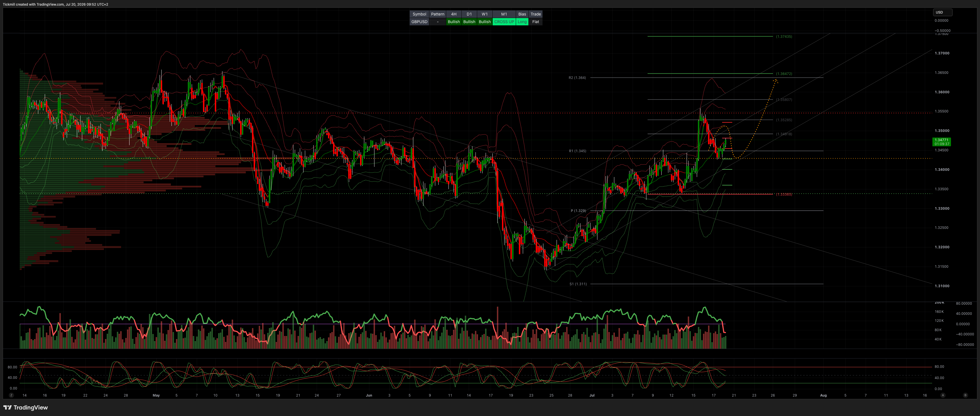Click the CROSS UP cell
The width and height of the screenshot is (980, 416).
coord(504,22)
